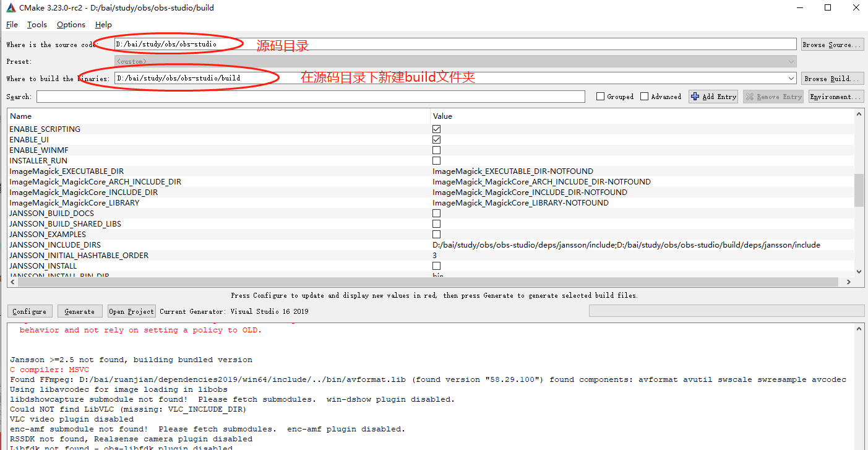This screenshot has width=868, height=450.
Task: Select ImageMagick_MagickCore_LIBRARY entry name
Action: [74, 202]
